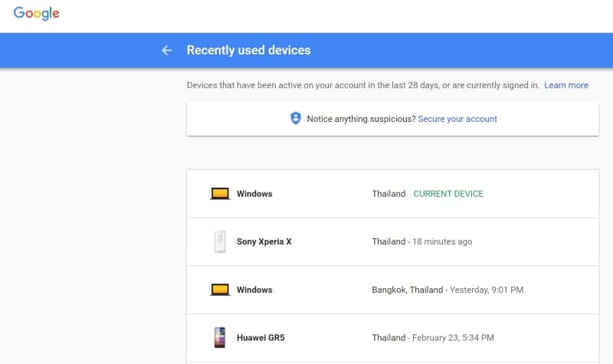Click the blue security shield icon
613x364 pixels.
[296, 119]
